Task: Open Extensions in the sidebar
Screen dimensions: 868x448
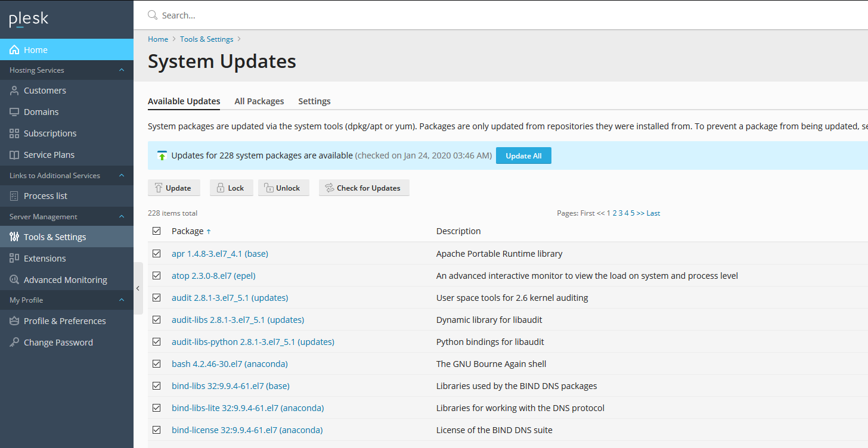Action: click(x=67, y=259)
